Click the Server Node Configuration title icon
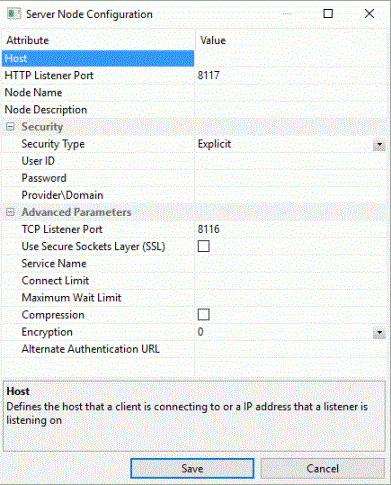391x485 pixels. pos(14,14)
